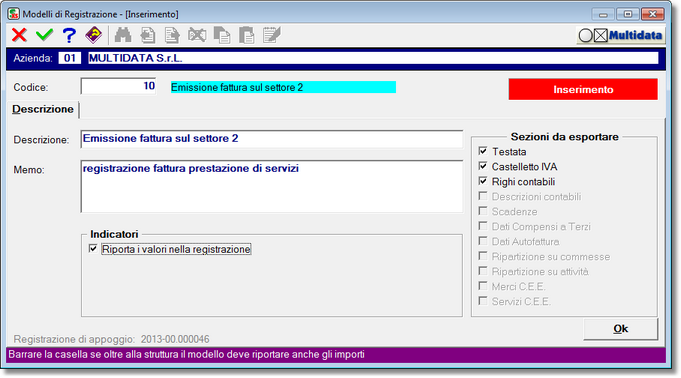Viewport: 681px width, 378px height.
Task: Open the purple help book icon
Action: (94, 35)
